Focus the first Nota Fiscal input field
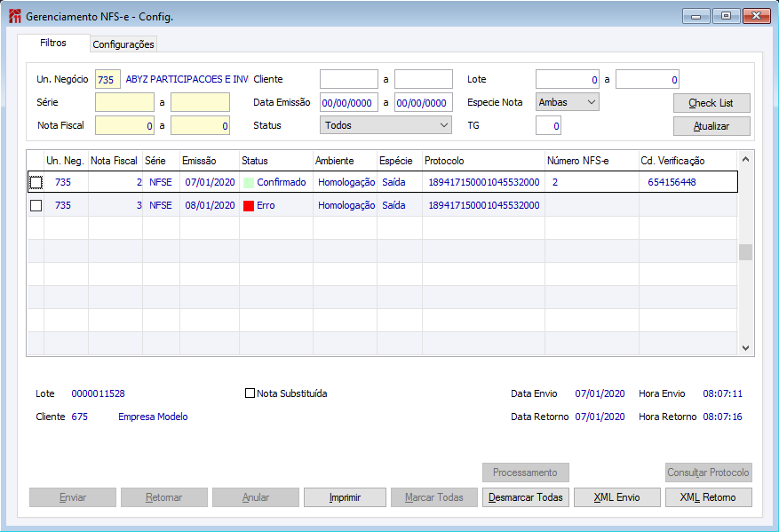The image size is (779, 532). point(124,126)
